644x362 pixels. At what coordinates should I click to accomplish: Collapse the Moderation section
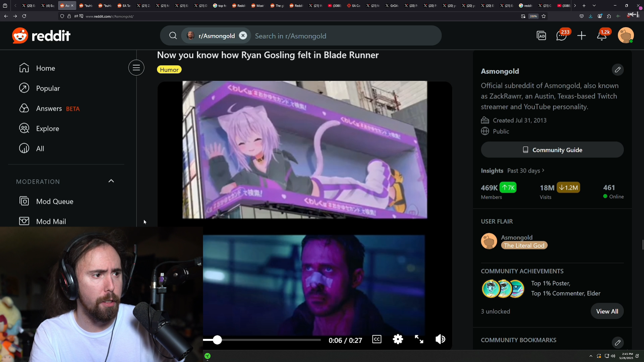[111, 181]
